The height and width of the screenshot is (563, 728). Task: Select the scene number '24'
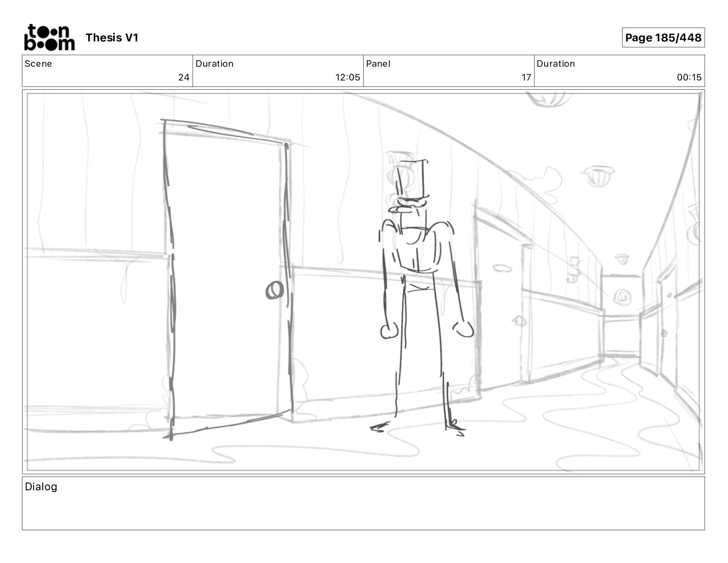coord(184,77)
